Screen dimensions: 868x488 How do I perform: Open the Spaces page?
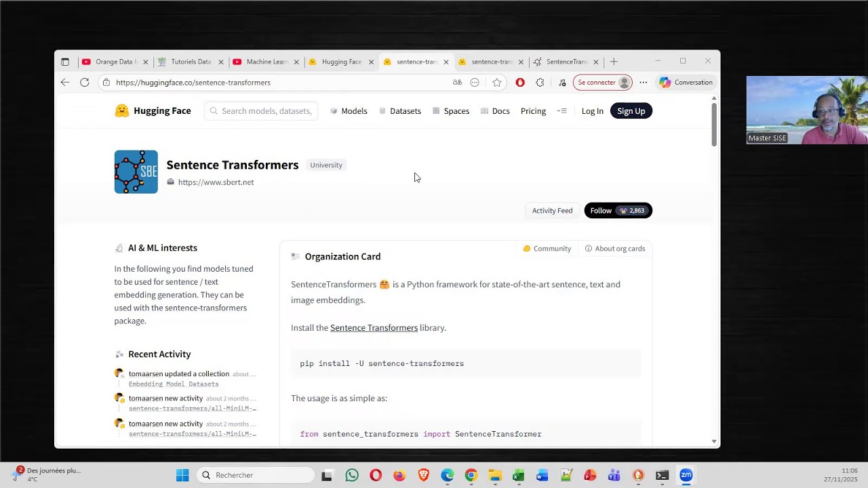pyautogui.click(x=451, y=111)
